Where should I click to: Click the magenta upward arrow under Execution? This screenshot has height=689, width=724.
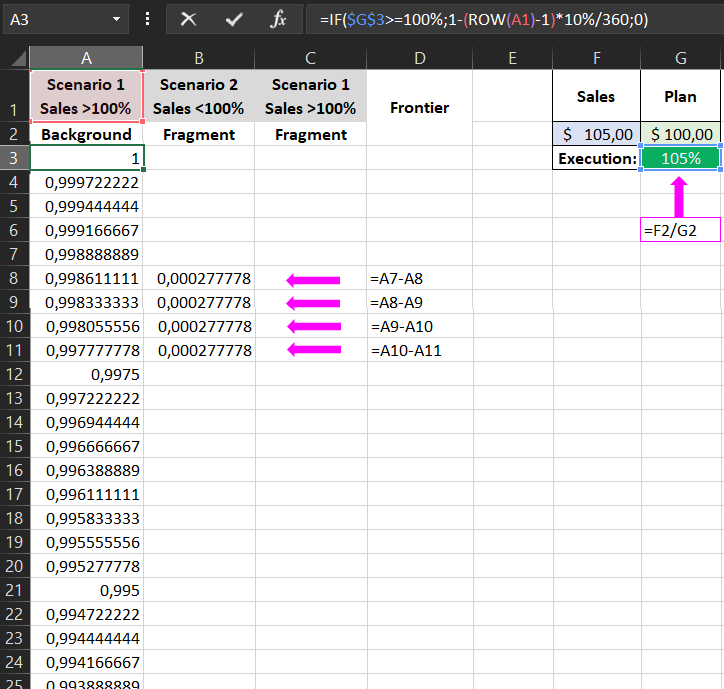[x=681, y=196]
